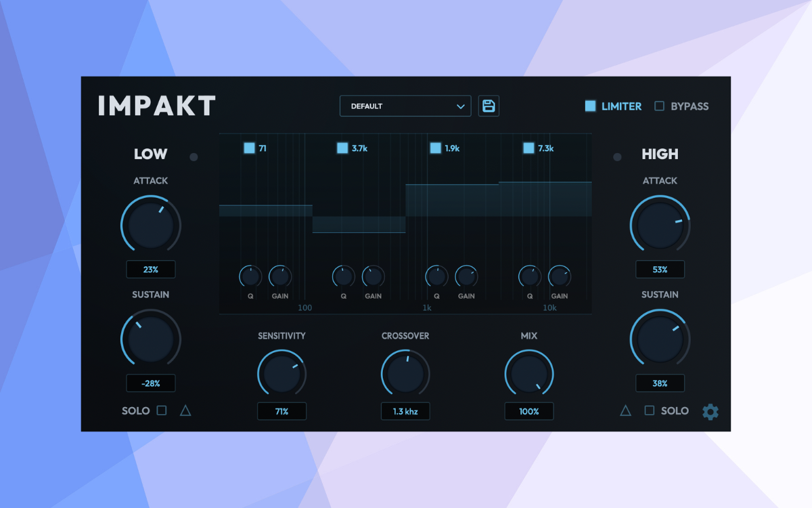Click the High ATTACK knob
The height and width of the screenshot is (508, 812).
(660, 225)
